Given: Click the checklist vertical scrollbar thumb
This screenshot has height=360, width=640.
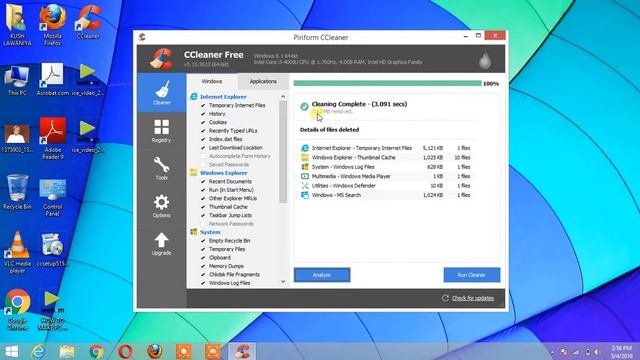Looking at the screenshot, I should click(x=283, y=151).
